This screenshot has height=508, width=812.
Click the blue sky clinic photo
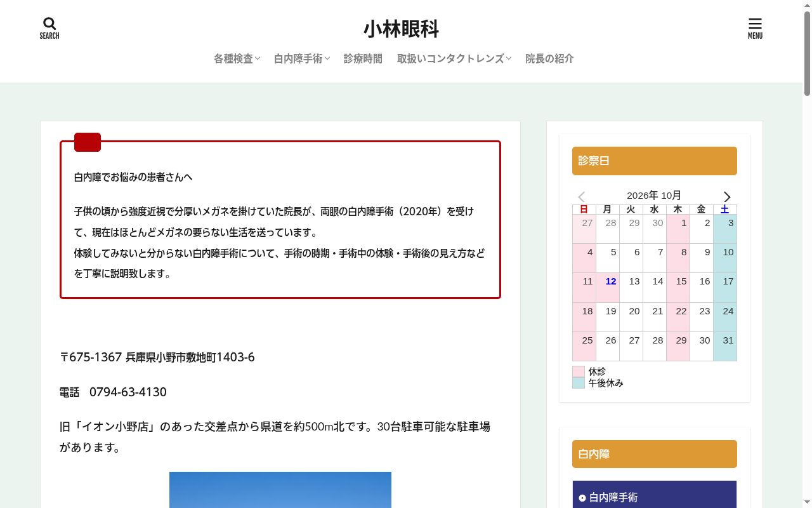(x=280, y=490)
